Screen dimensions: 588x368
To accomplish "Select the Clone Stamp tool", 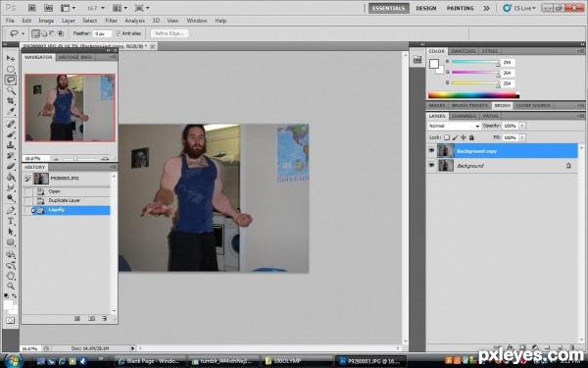I will 11,145.
